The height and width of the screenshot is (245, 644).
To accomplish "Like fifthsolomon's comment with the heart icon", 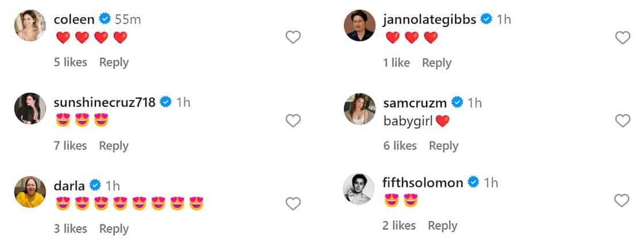I will pyautogui.click(x=623, y=201).
